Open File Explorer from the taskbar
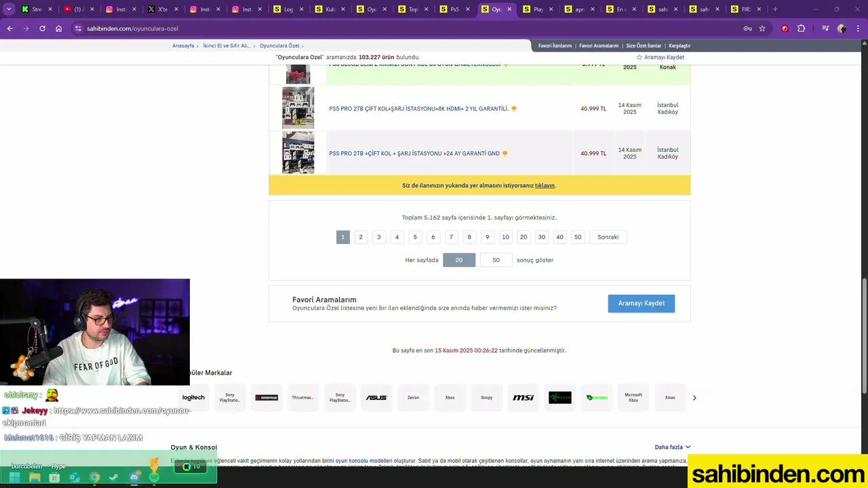Screen dimensions: 868x488 point(35,477)
